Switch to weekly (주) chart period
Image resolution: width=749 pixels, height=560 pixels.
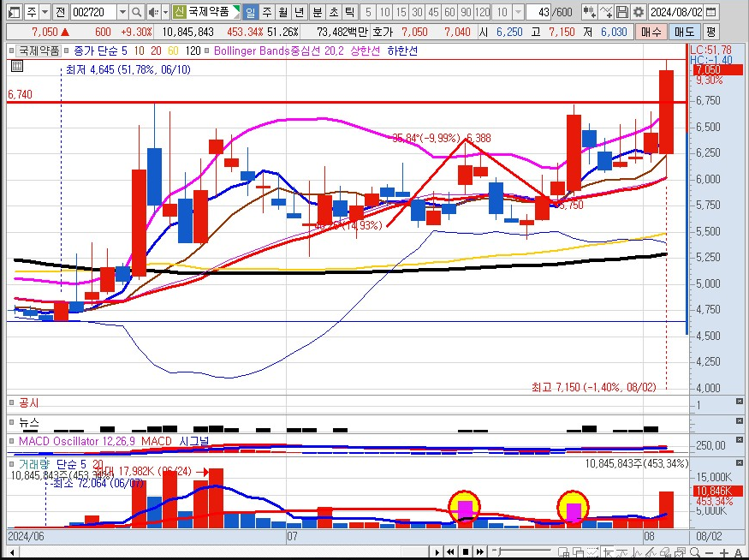click(266, 12)
